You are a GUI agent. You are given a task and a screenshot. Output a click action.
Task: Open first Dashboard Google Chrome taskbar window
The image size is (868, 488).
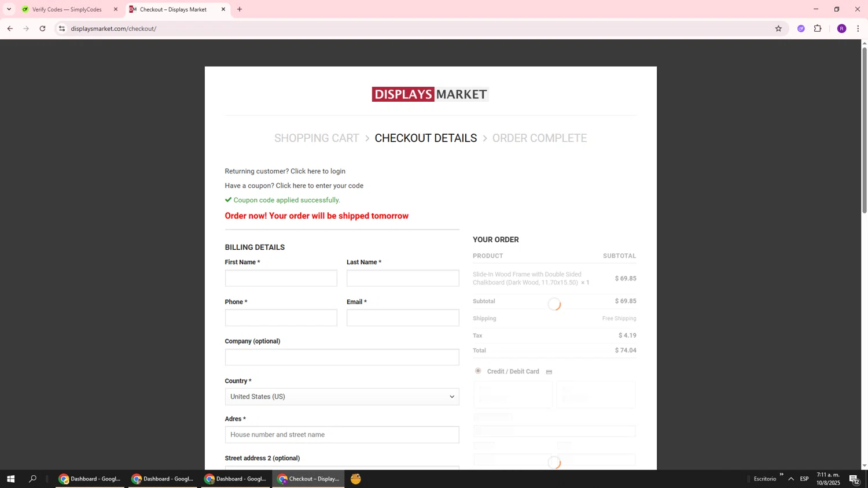[90, 479]
